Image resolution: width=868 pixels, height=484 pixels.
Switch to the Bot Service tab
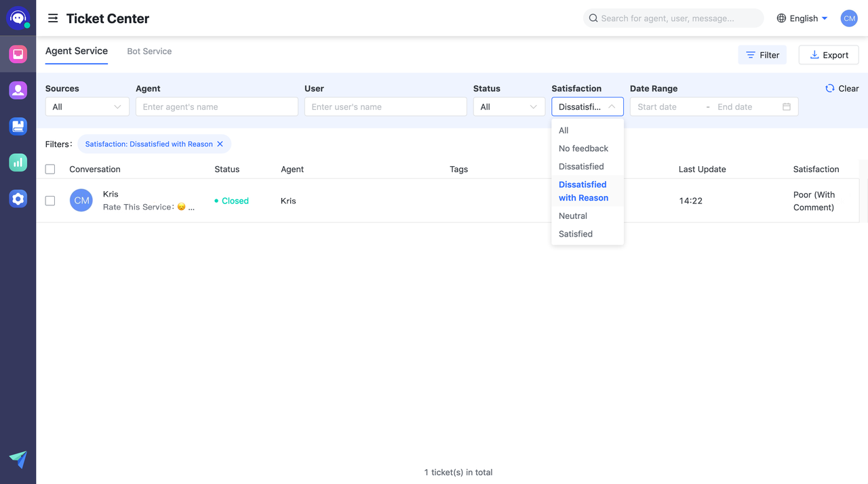pyautogui.click(x=149, y=52)
